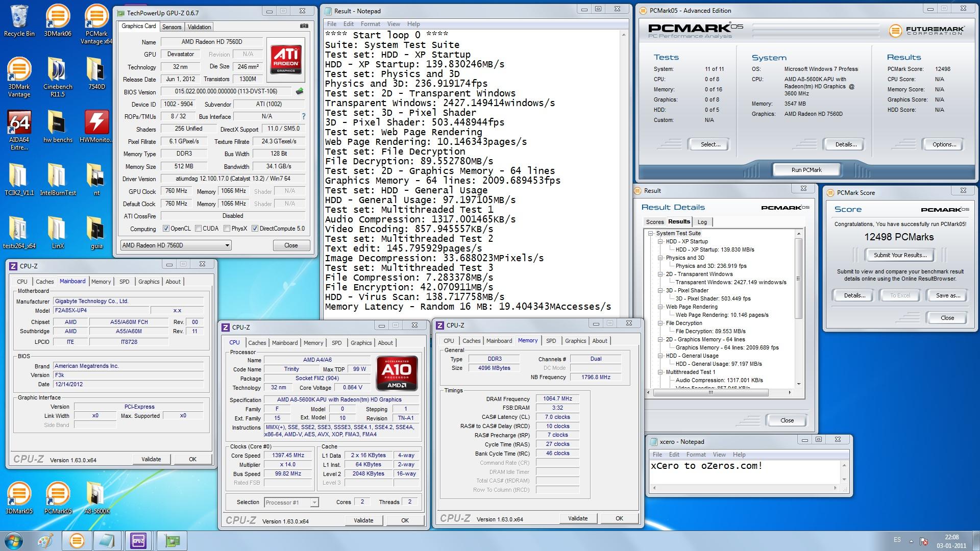The image size is (980, 551).
Task: Open Log tab in Result Details
Action: [702, 222]
